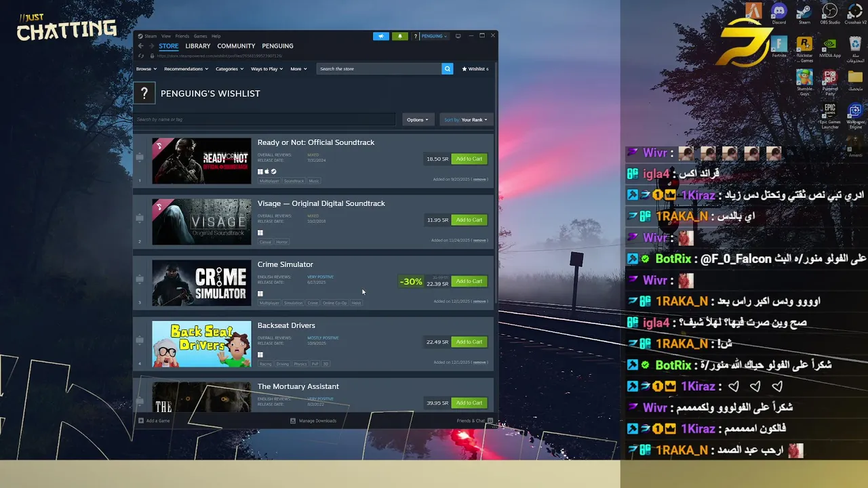
Task: Open OBS Studio desktop shortcut
Action: 829,13
